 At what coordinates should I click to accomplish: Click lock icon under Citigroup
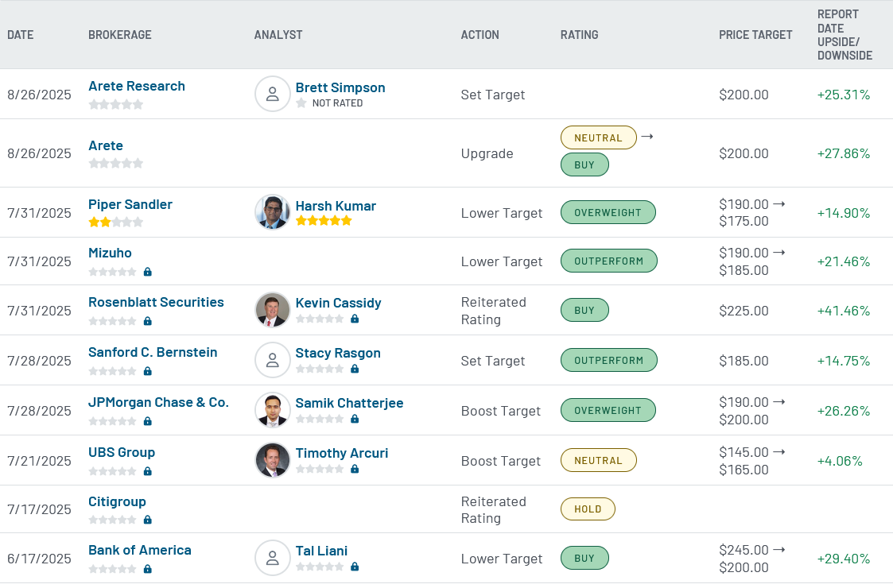tap(147, 520)
